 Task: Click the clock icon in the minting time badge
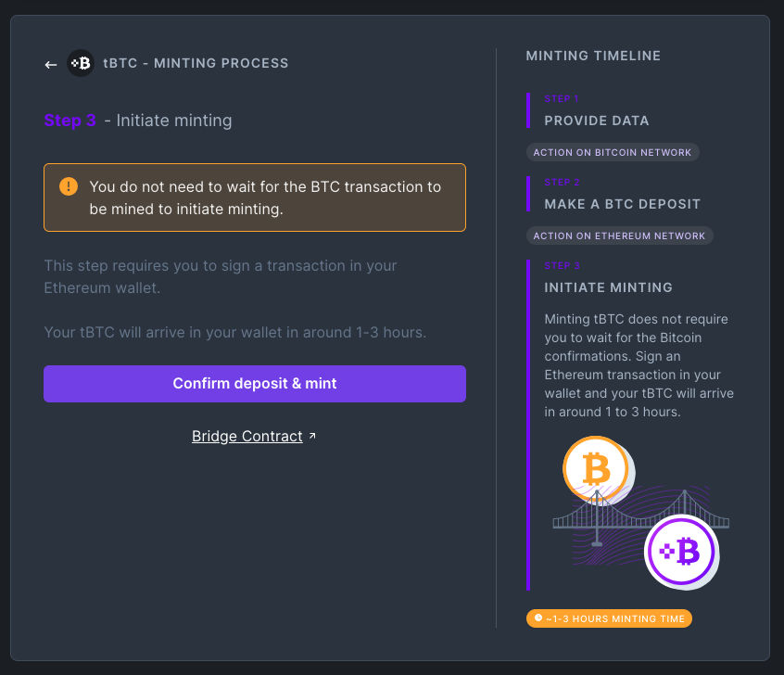point(539,618)
